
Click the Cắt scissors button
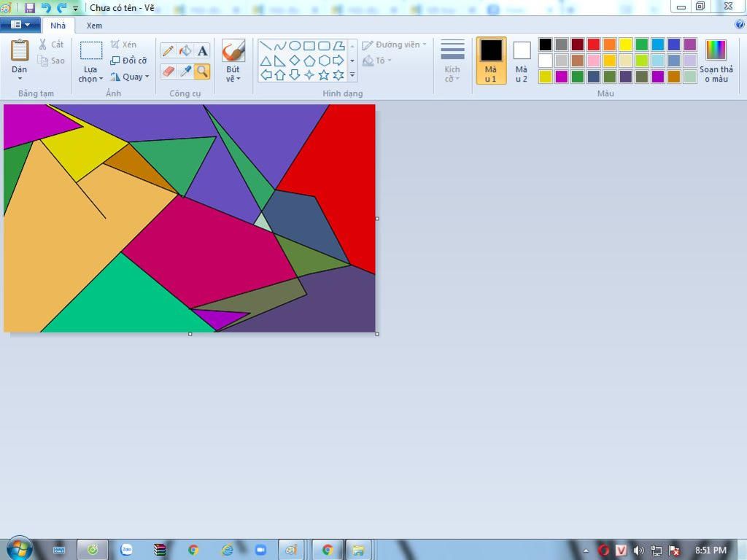pos(51,44)
